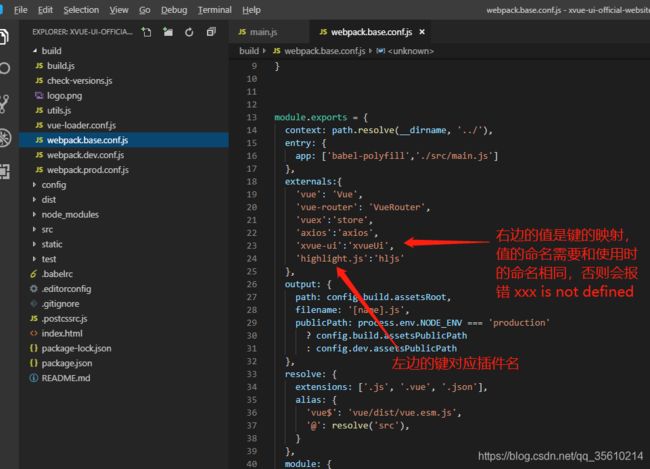
Task: Open the Extensions activity bar icon
Action: tap(5, 171)
